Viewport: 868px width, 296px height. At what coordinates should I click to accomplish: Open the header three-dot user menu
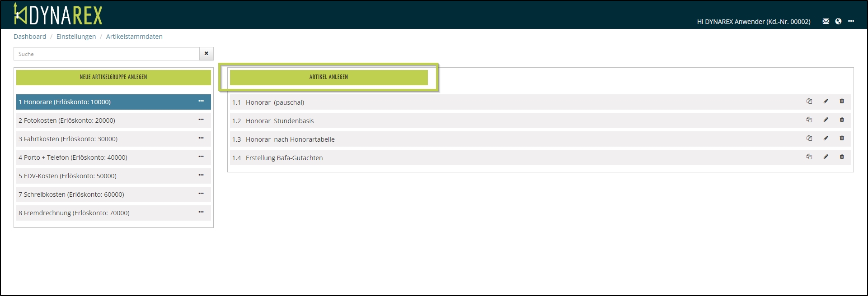point(851,21)
